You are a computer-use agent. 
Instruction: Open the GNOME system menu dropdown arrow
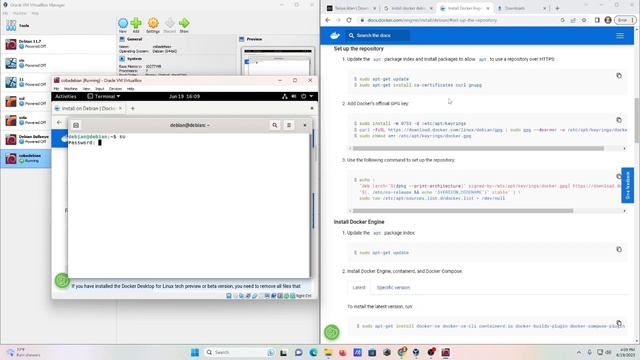point(311,96)
